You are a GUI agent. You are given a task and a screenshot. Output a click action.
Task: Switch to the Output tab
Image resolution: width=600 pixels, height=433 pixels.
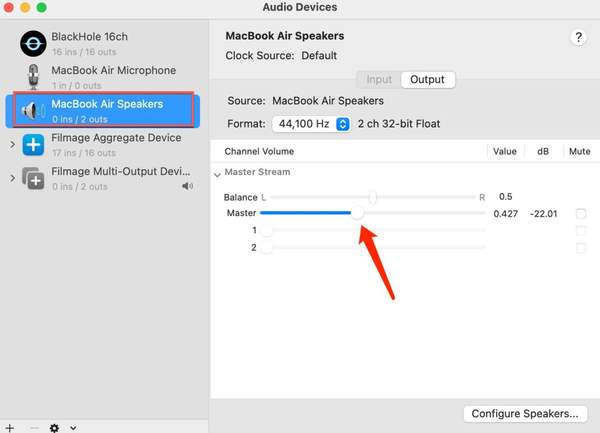pyautogui.click(x=427, y=79)
